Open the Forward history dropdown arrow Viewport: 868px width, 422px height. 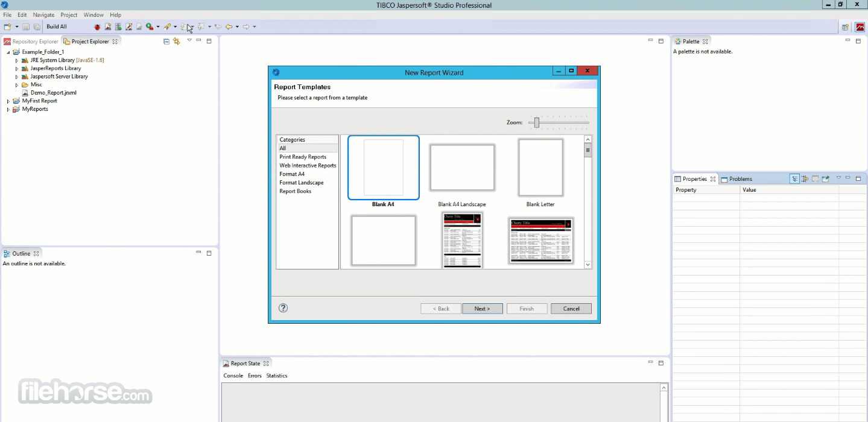(x=255, y=27)
